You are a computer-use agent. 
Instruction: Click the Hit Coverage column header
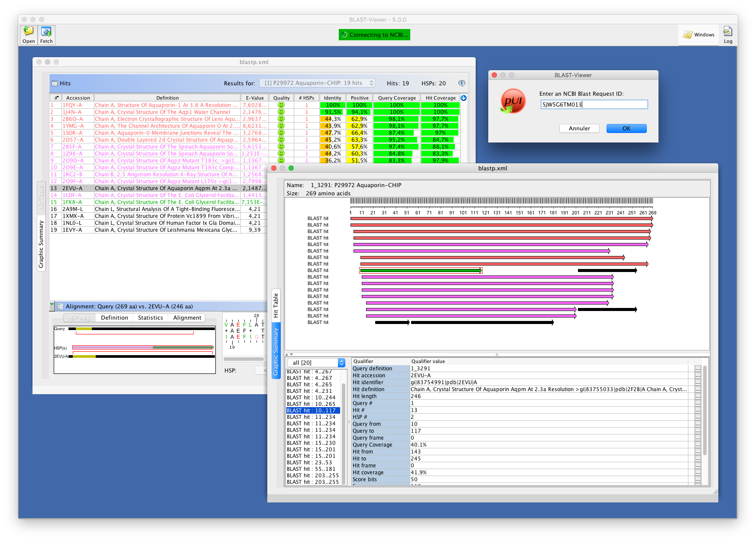(x=441, y=98)
